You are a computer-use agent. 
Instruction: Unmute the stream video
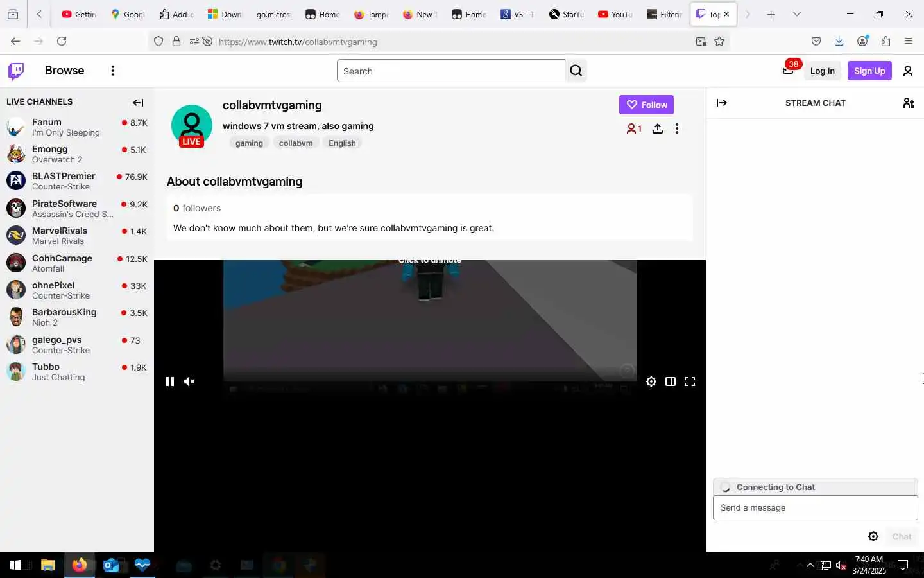point(189,381)
